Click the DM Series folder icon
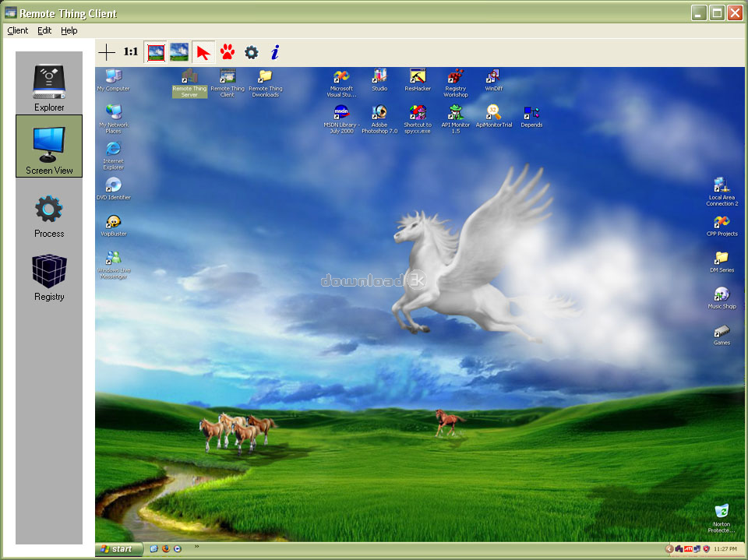Screen dimensions: 748x560 [x=722, y=262]
